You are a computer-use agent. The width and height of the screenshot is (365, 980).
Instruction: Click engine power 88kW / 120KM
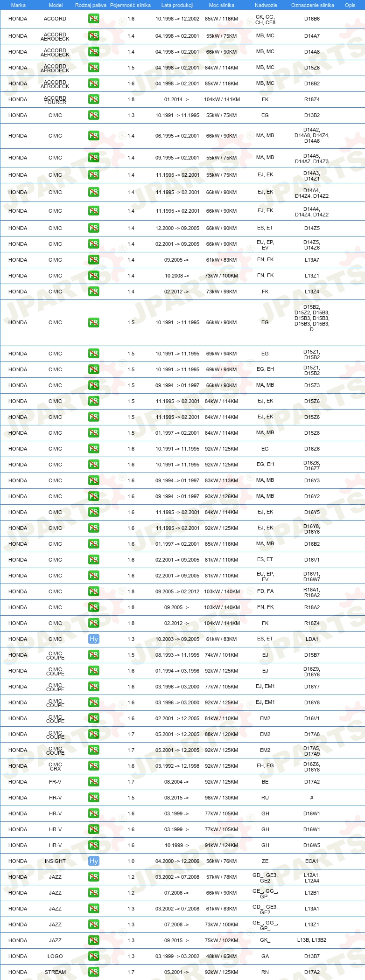221,734
